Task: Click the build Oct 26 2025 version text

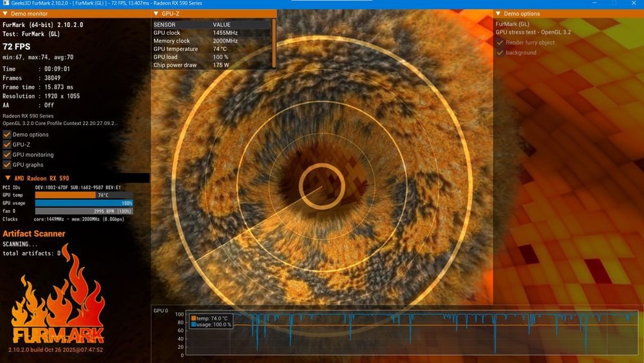Action: point(55,350)
